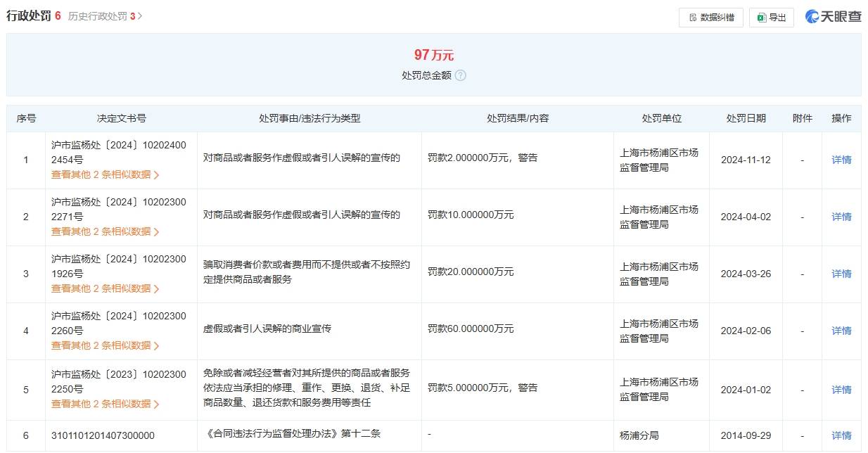
Task: Click the blue 天眼查 bird emblem
Action: 812,16
